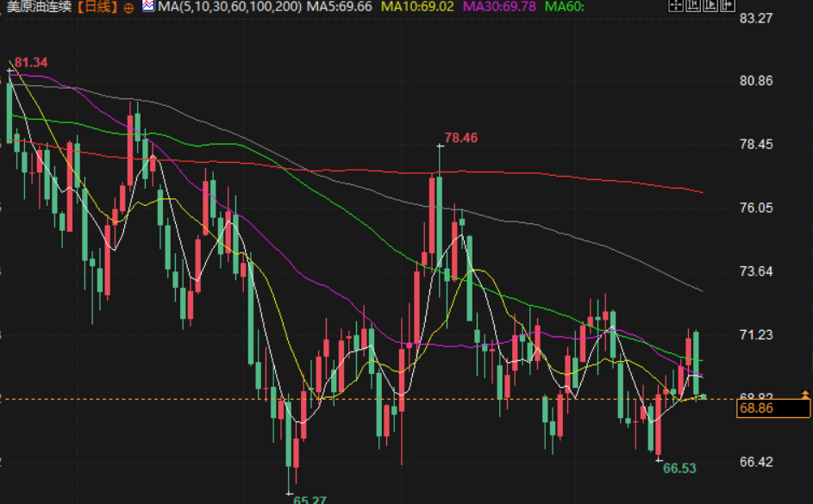Click the 66.53 low price label
The image size is (813, 504).
pos(679,468)
